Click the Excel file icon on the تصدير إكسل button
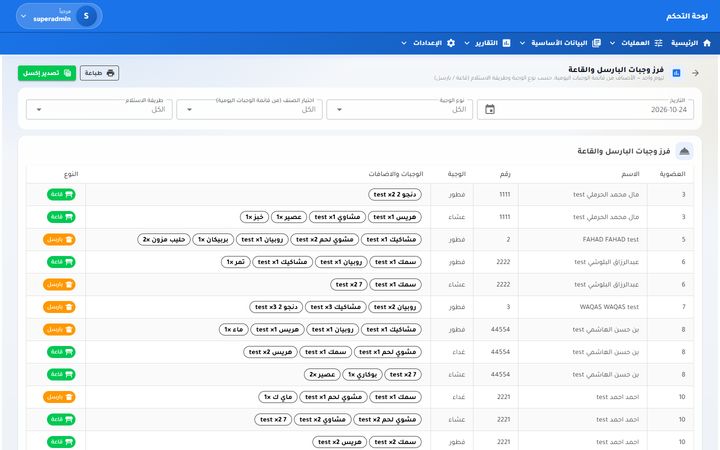 68,73
